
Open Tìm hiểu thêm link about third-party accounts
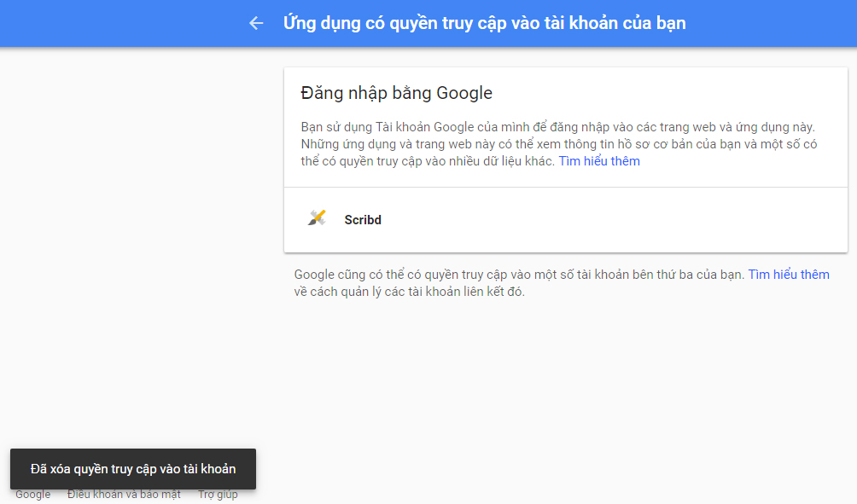tap(788, 274)
